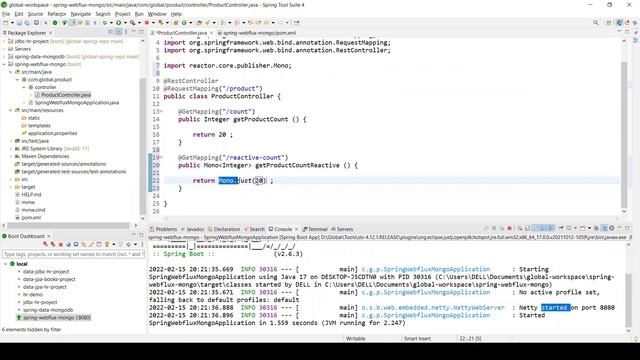Select the Java perspective icon
This screenshot has width=640, height=360.
[x=619, y=23]
